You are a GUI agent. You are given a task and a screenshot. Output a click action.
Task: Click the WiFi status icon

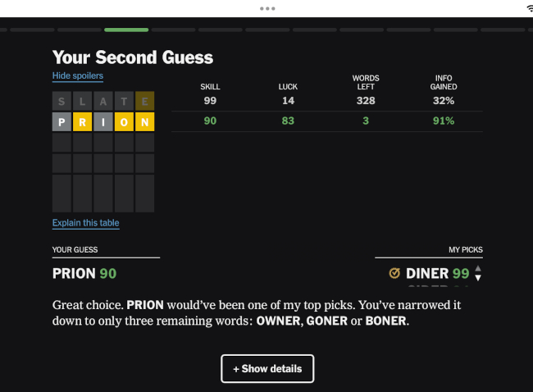pos(530,9)
